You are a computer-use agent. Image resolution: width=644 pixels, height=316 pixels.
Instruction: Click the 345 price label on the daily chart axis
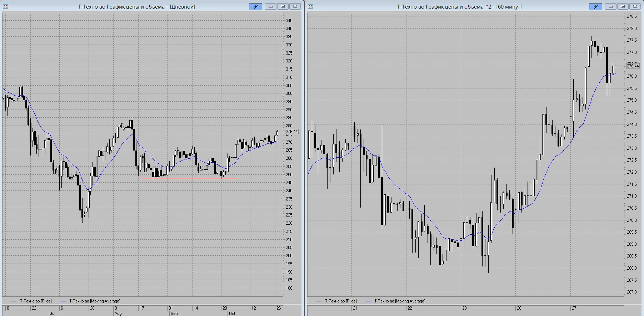point(289,20)
